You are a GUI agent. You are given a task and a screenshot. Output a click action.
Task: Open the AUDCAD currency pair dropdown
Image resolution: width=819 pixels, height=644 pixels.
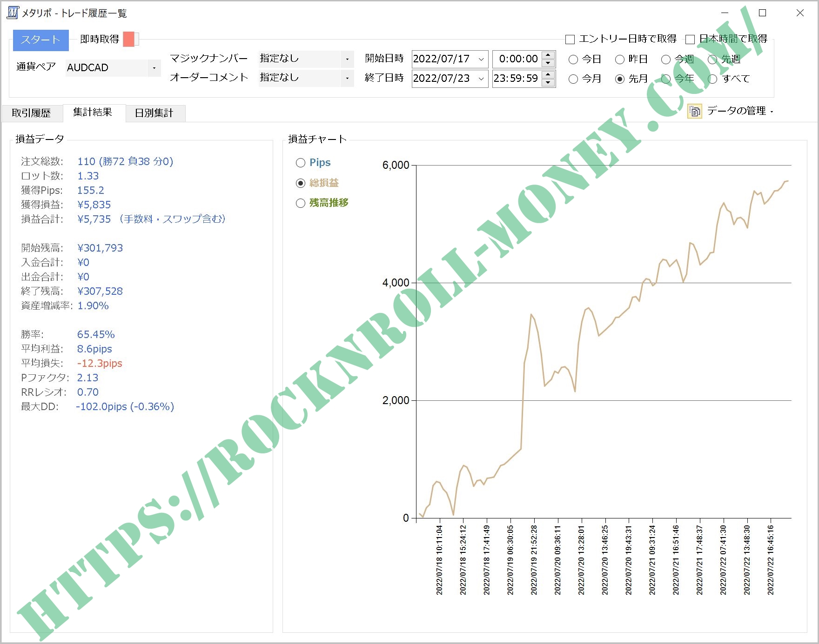(154, 68)
